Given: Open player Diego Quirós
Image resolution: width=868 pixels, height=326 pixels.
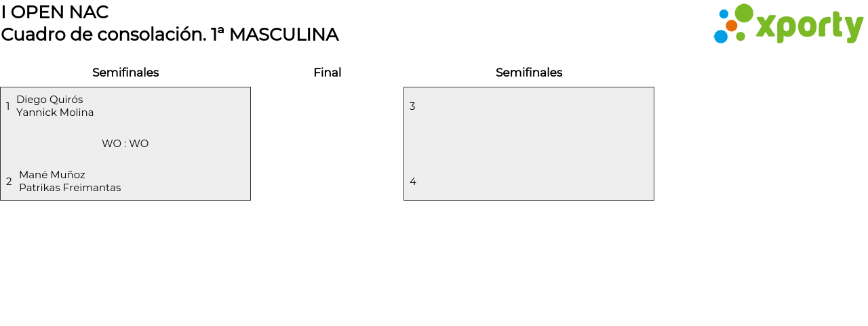Looking at the screenshot, I should [x=50, y=100].
